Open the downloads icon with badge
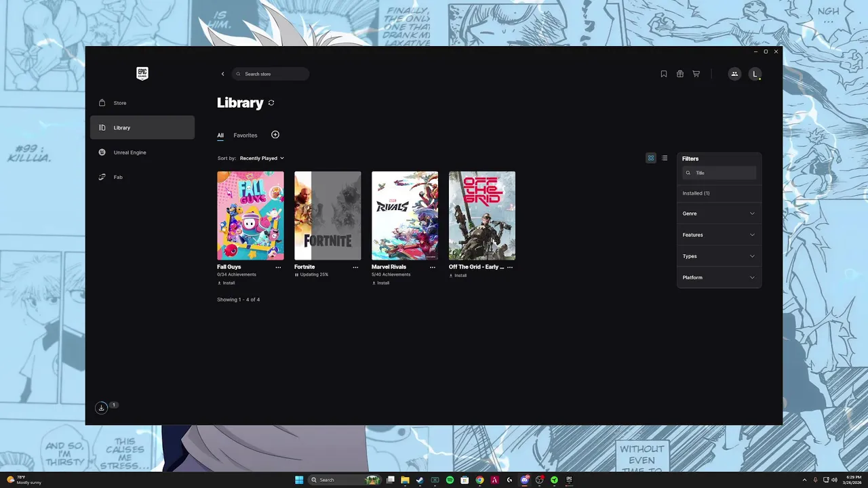The image size is (868, 488). 102,407
